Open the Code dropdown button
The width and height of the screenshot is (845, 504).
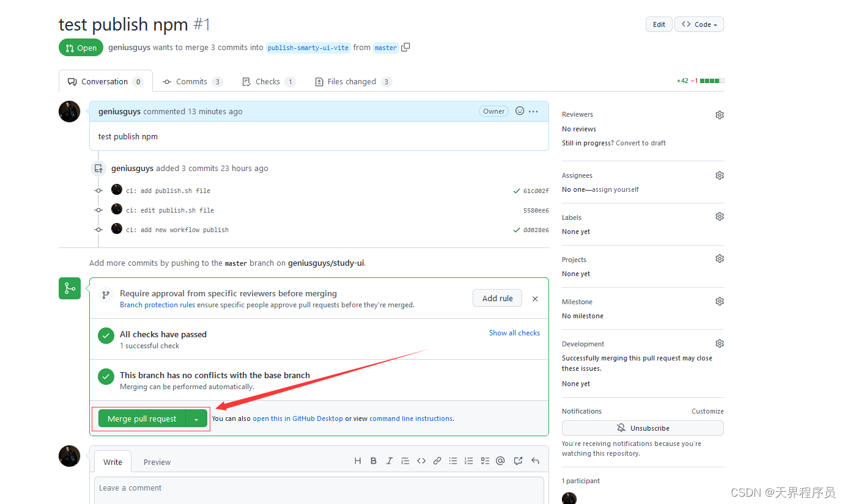tap(699, 24)
